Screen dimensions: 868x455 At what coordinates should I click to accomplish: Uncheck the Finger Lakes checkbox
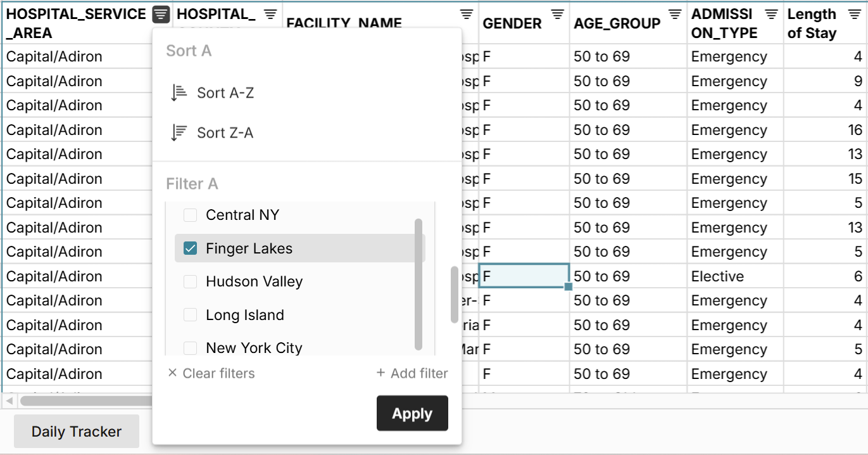(190, 248)
